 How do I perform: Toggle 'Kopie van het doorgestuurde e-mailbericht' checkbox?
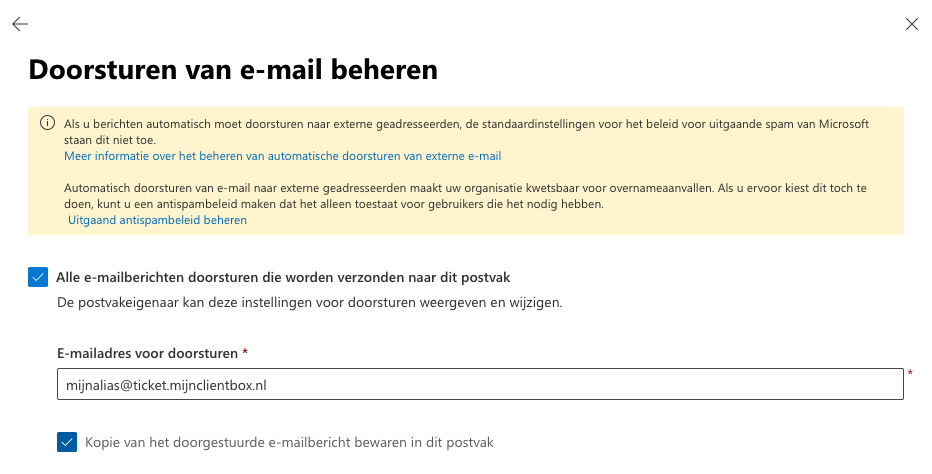67,442
